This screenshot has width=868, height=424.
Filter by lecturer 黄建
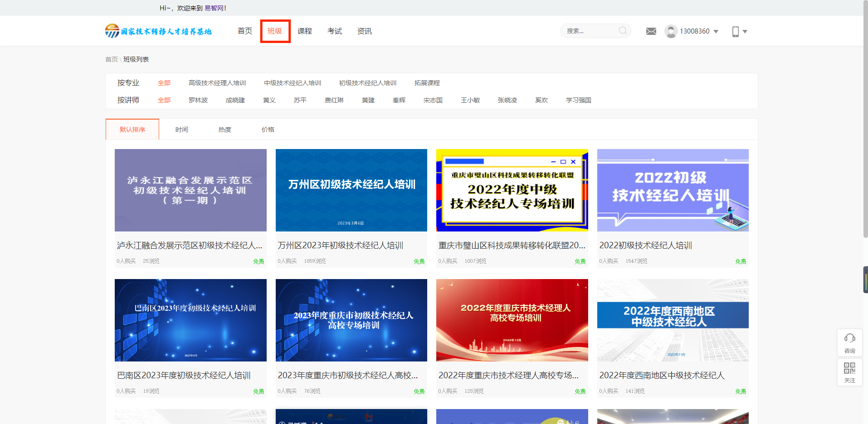coord(368,100)
